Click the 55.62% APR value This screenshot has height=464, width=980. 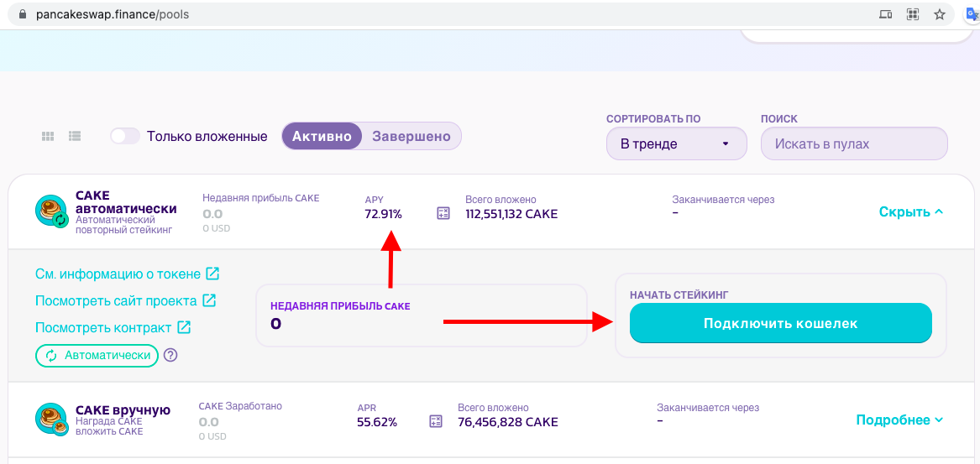[x=377, y=422]
